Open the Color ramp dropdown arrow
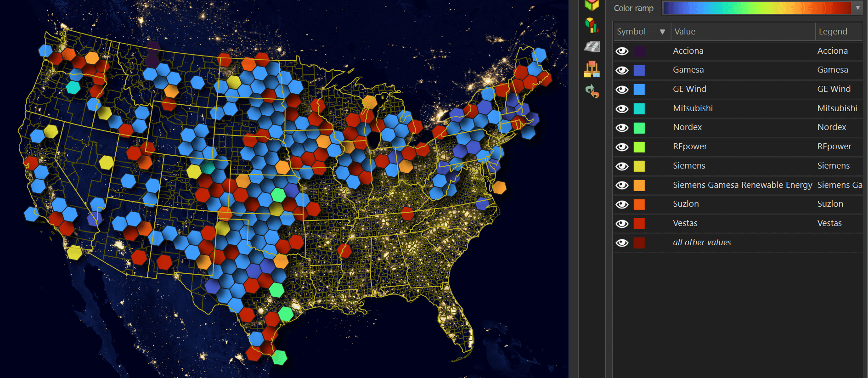 857,8
